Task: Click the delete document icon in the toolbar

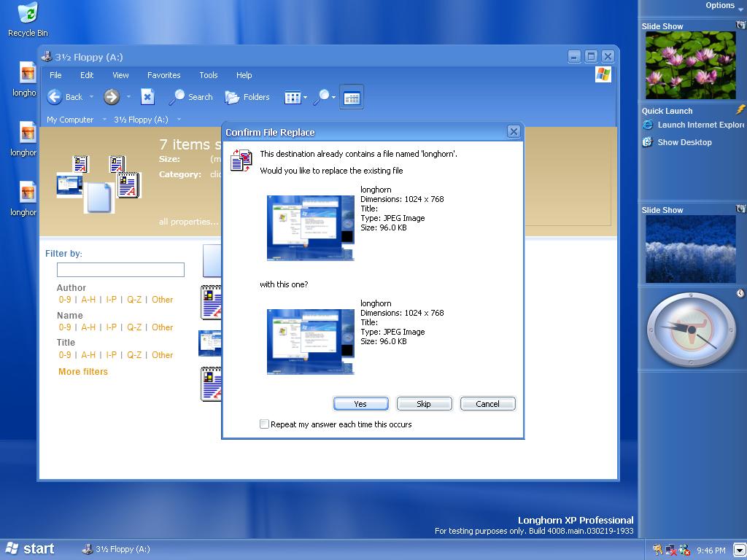Action: click(147, 97)
